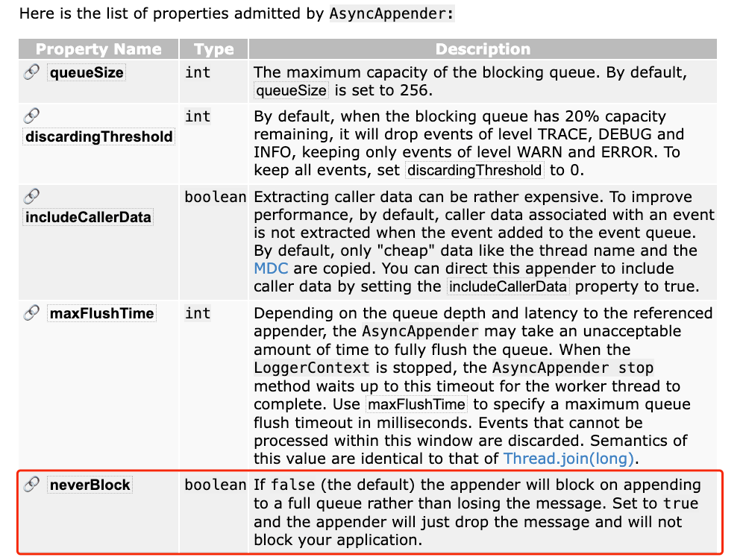Click the anchor link icon above discardingThreshold

(31, 116)
